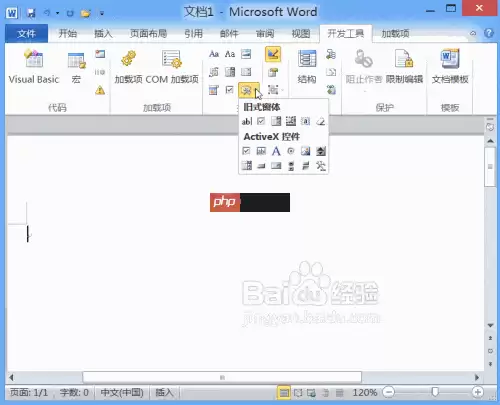
Task: Insert a Plain Text content control
Action: pos(230,54)
